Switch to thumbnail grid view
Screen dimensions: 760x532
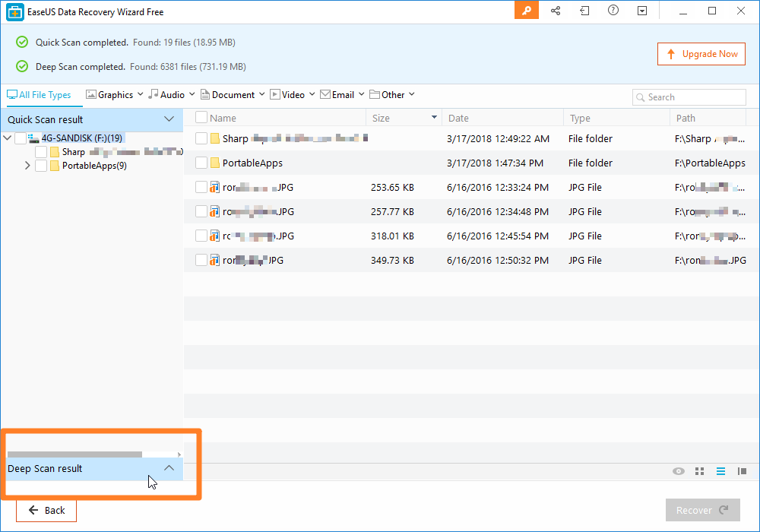699,471
